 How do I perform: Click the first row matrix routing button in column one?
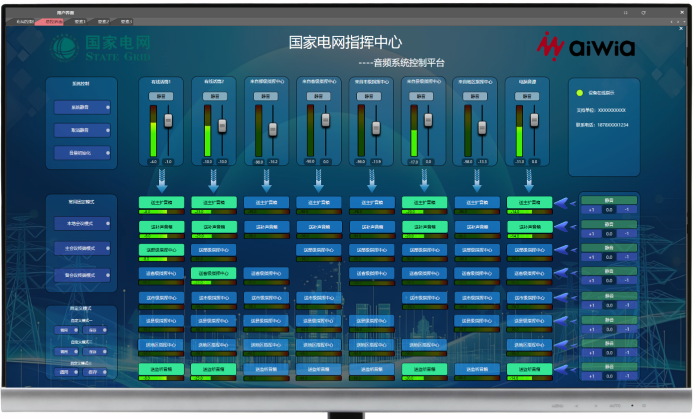point(160,202)
